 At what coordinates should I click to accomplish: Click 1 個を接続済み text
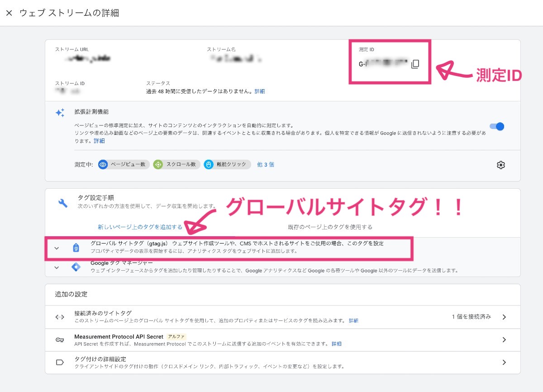coord(471,317)
